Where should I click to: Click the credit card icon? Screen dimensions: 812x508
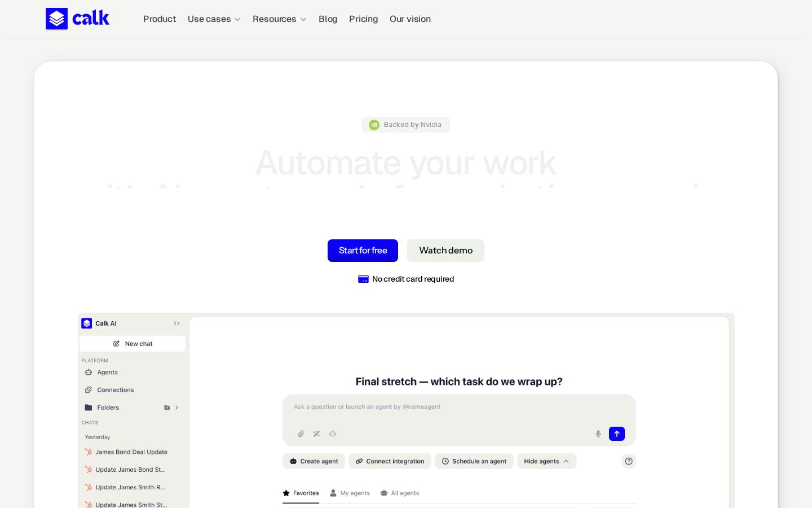[x=363, y=279]
